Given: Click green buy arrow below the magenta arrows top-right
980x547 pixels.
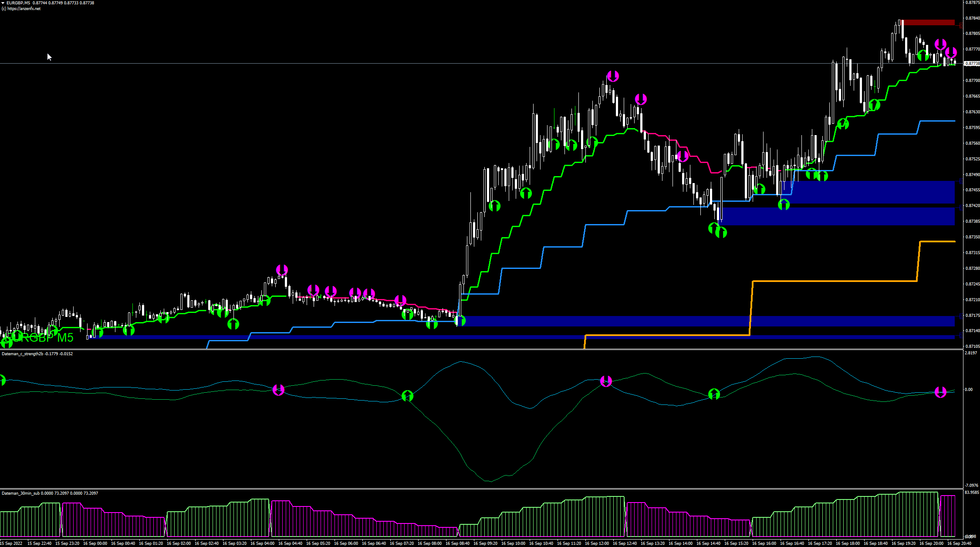Looking at the screenshot, I should pyautogui.click(x=923, y=55).
